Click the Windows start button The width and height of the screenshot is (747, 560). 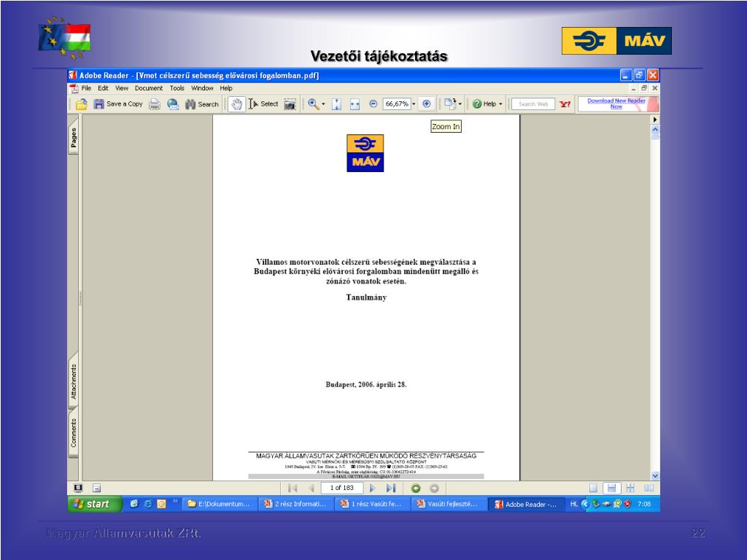coord(95,504)
